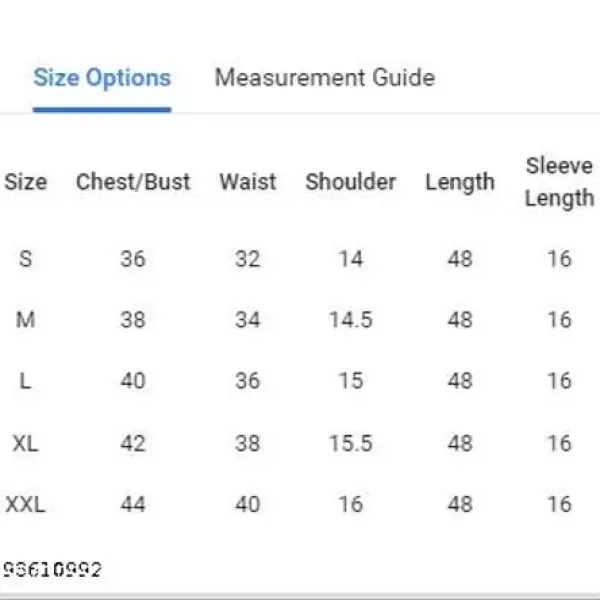The image size is (600, 600).
Task: Select the Chest/Bust column header
Action: pos(133,182)
